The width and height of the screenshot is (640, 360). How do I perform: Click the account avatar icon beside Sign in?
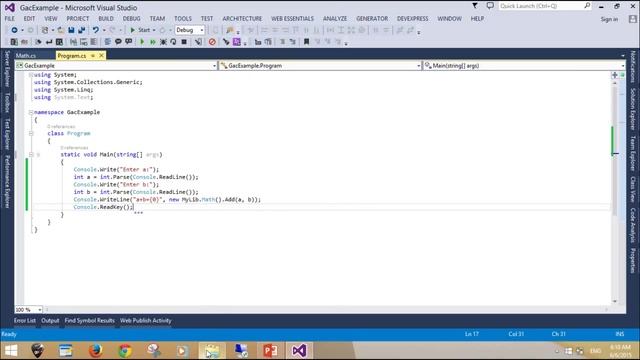point(633,19)
